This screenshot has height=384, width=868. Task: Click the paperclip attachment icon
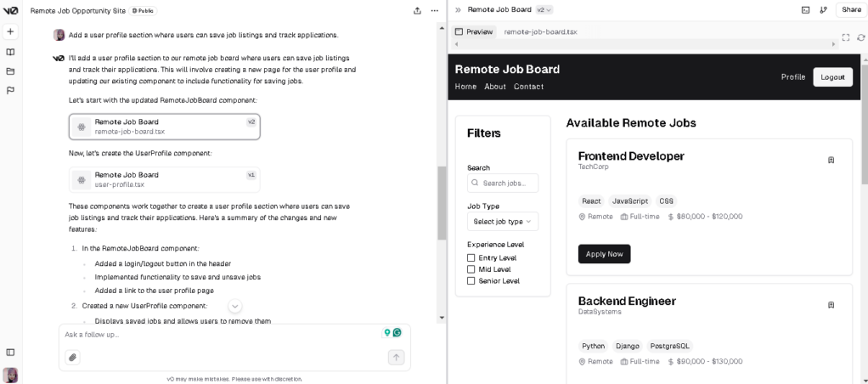[x=73, y=358]
